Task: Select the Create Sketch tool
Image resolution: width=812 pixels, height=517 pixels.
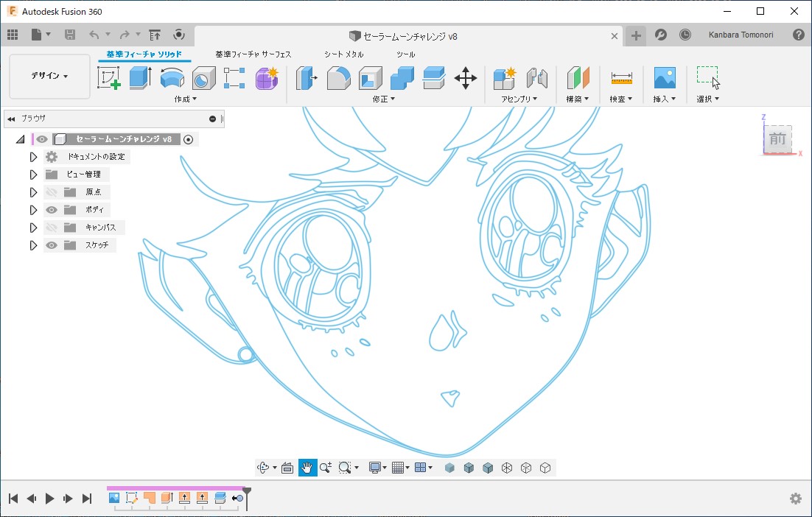Action: 109,78
